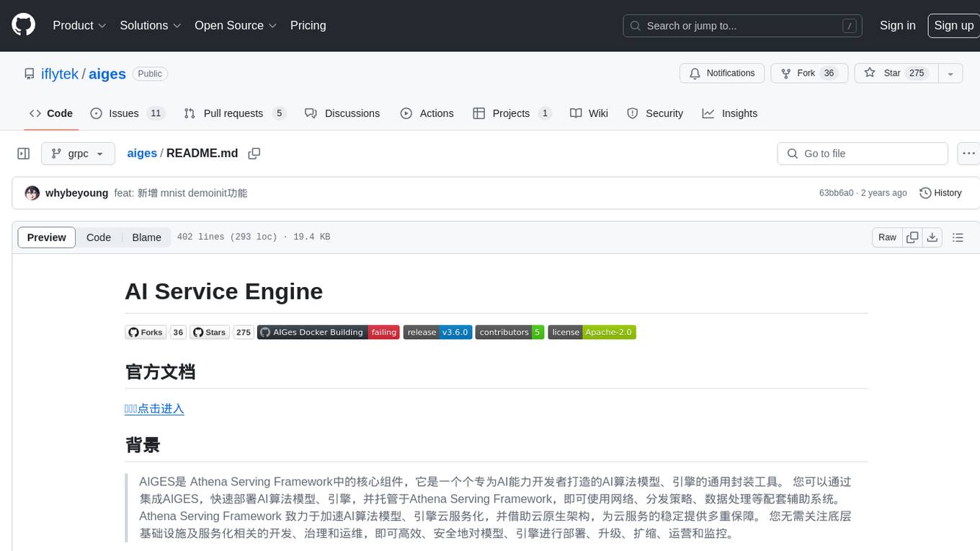Switch to the Projects tab
980x551 pixels.
[512, 113]
